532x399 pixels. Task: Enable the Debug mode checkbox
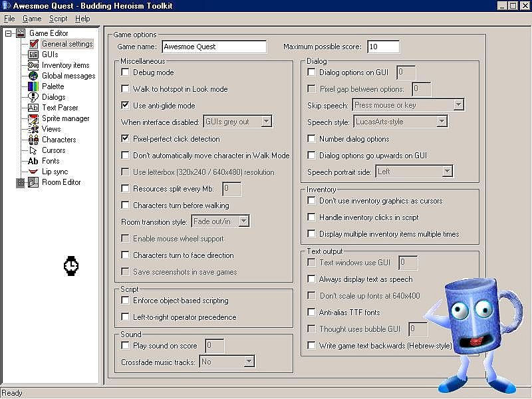point(125,72)
